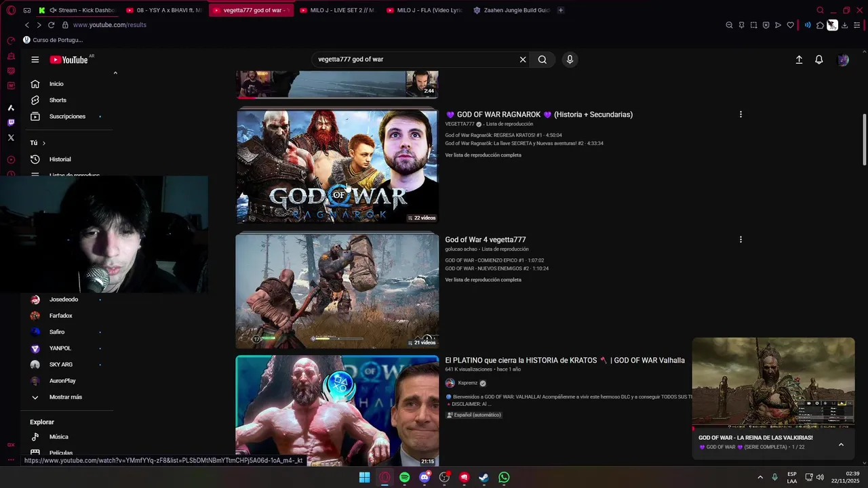Open options for GOD OF WAR RAGNAROK playlist
Screen dimensions: 868x488
pos(741,115)
